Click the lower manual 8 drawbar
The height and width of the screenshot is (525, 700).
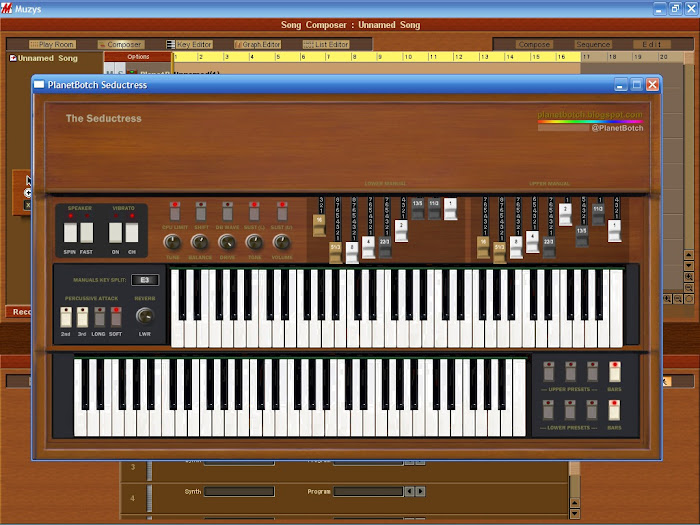352,252
